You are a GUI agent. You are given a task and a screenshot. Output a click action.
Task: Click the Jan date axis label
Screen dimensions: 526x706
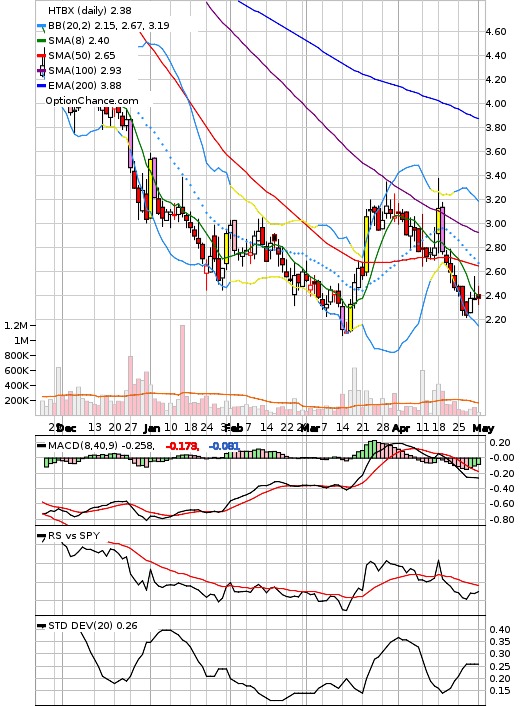pyautogui.click(x=153, y=428)
